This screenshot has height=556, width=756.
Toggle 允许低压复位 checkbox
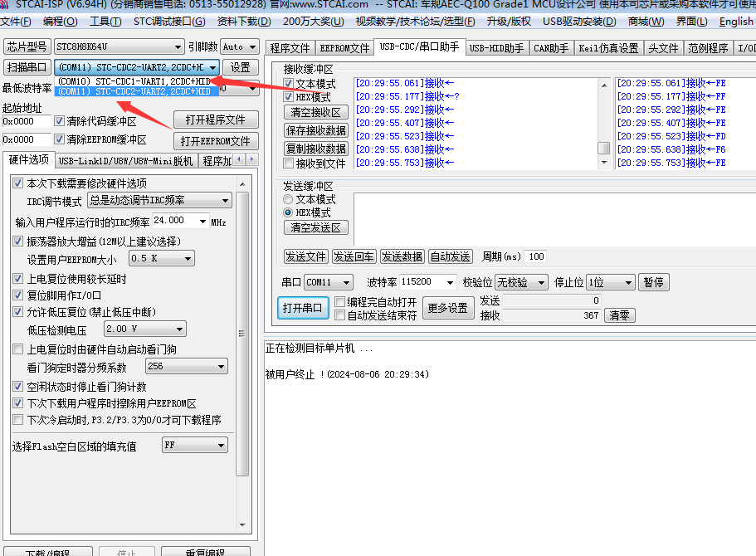(17, 312)
